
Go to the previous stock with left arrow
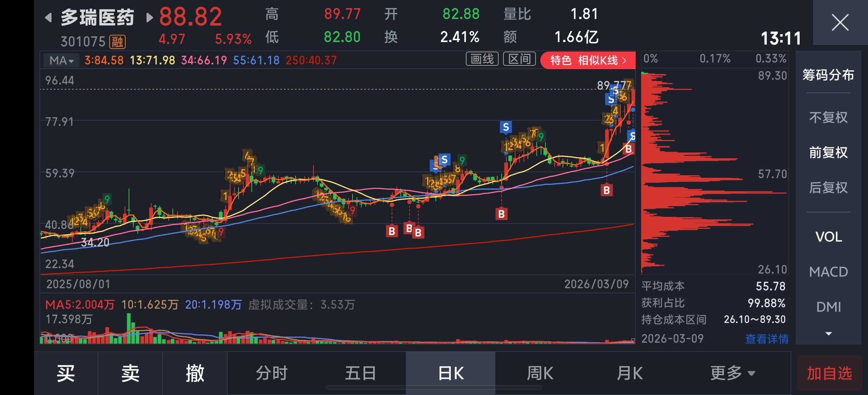coord(48,18)
